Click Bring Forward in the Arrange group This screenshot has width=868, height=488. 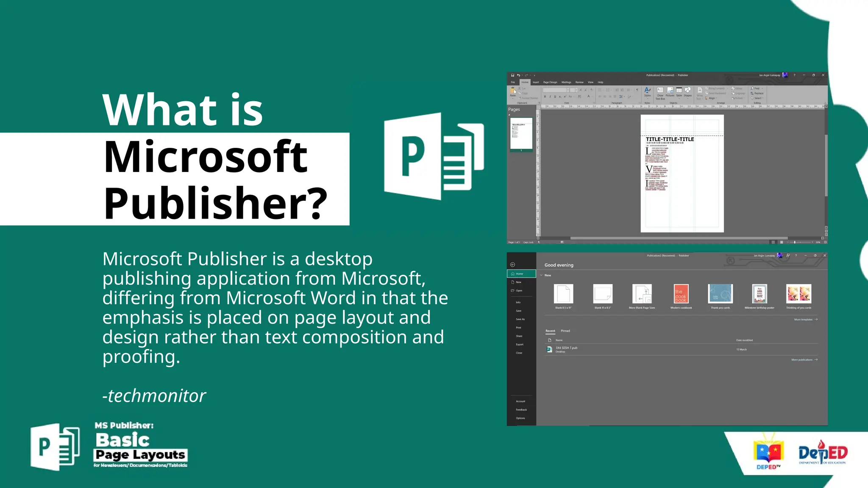[715, 89]
